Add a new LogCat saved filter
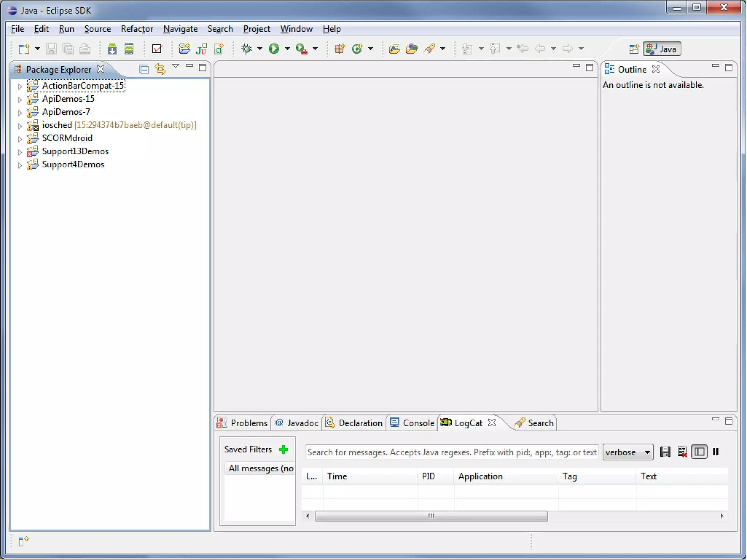747x560 pixels. pyautogui.click(x=283, y=449)
